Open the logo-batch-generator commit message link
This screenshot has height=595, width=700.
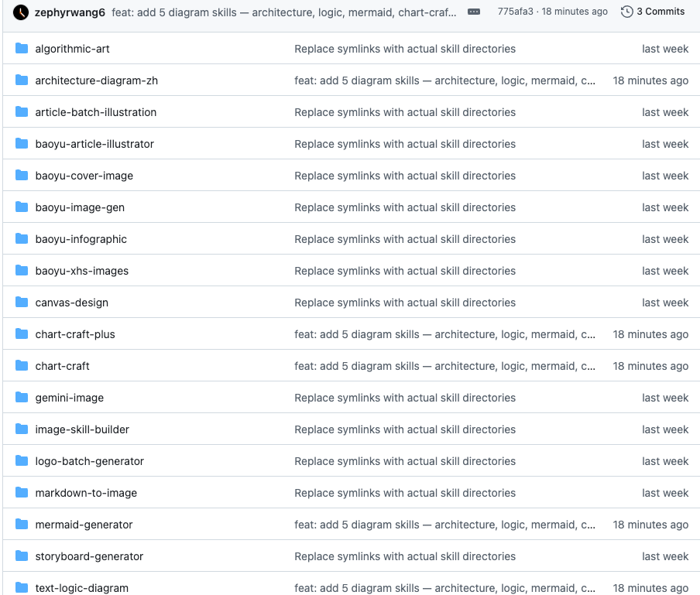[x=404, y=461]
